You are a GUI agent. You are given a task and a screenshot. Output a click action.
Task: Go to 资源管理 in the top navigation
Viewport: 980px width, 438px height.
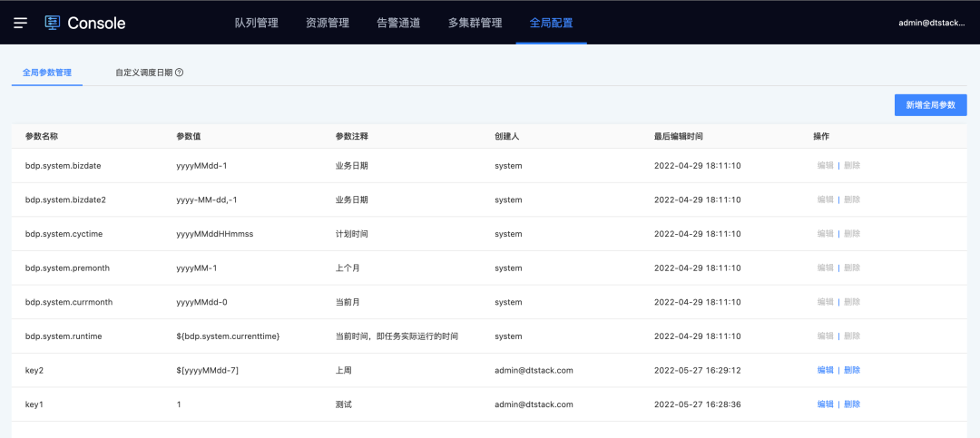click(328, 23)
